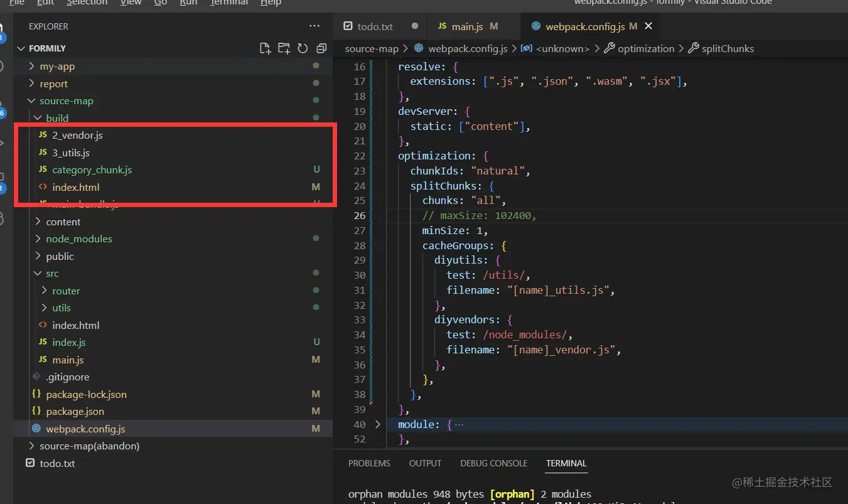
Task: Click the unsaved dot on todo.txt tab
Action: (x=414, y=26)
